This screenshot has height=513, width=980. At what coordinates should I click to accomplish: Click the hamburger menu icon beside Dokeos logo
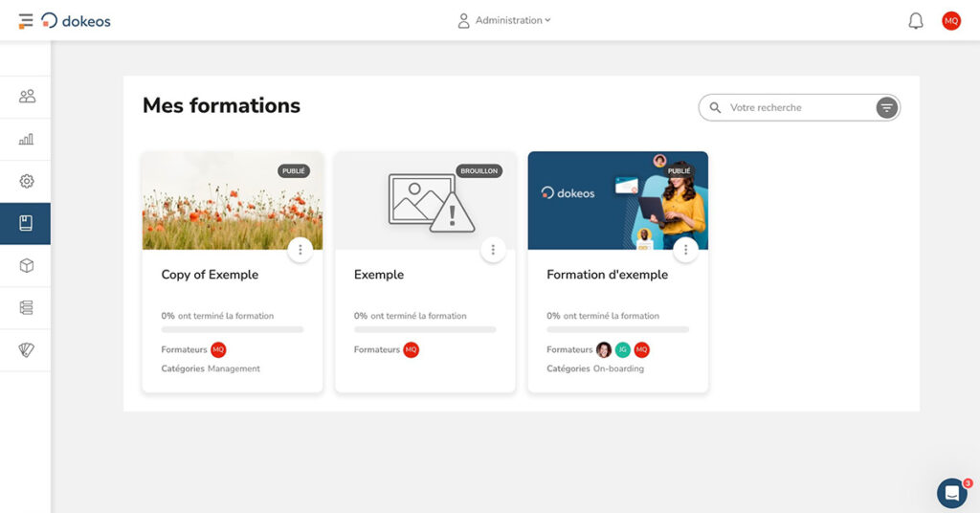[26, 20]
